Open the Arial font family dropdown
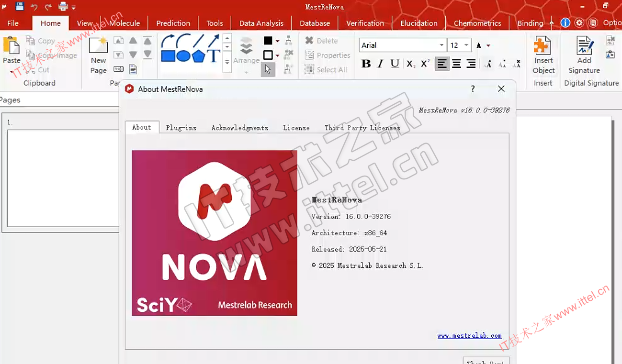This screenshot has width=622, height=364. tap(441, 45)
